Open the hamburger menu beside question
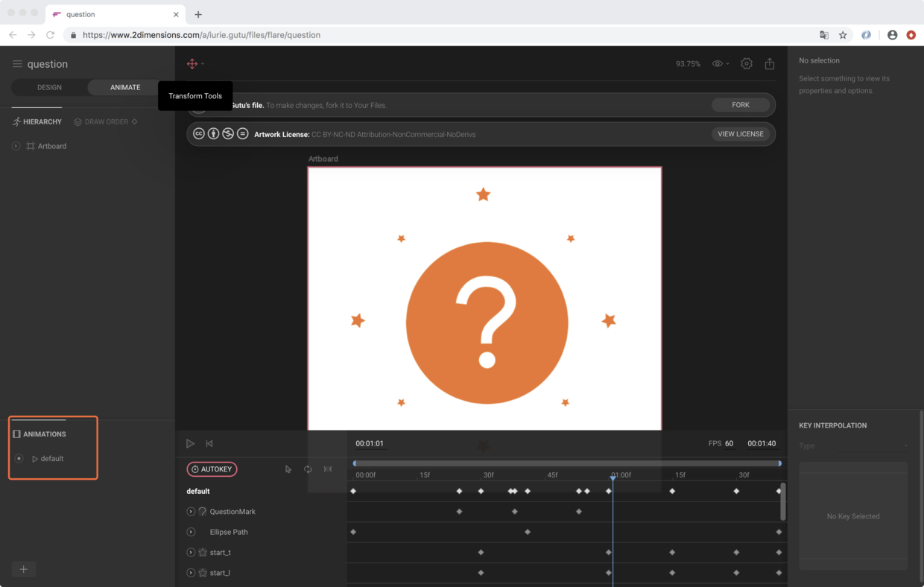 [17, 64]
